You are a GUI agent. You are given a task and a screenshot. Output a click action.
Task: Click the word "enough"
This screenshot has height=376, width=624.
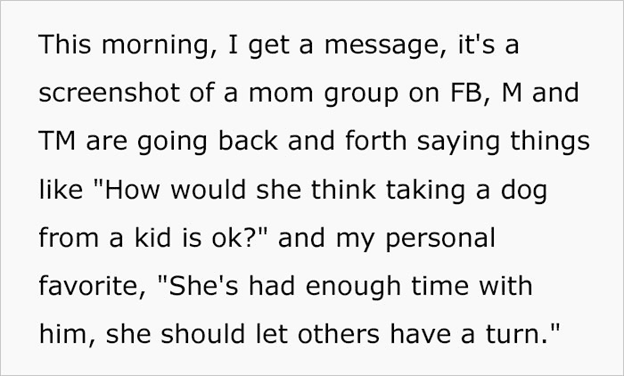tap(353, 288)
